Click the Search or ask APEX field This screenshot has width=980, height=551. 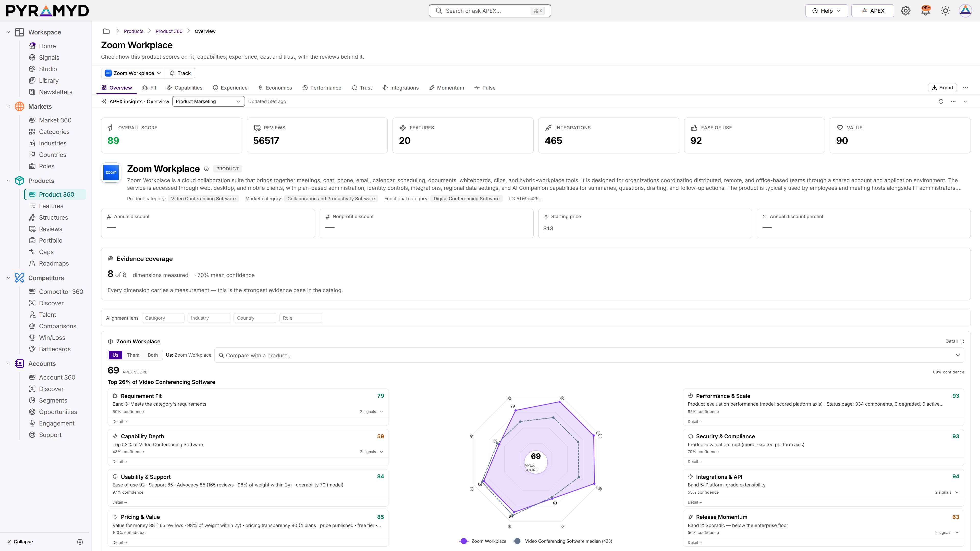[x=490, y=11]
